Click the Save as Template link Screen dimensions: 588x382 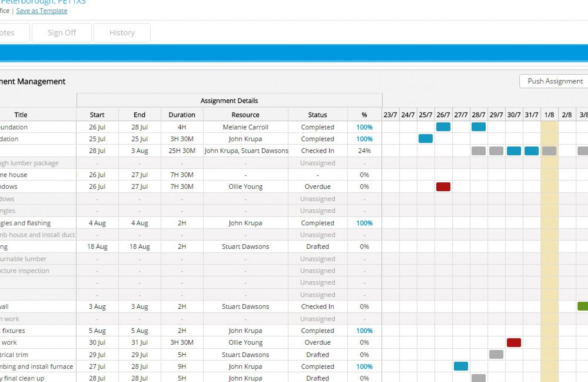41,11
